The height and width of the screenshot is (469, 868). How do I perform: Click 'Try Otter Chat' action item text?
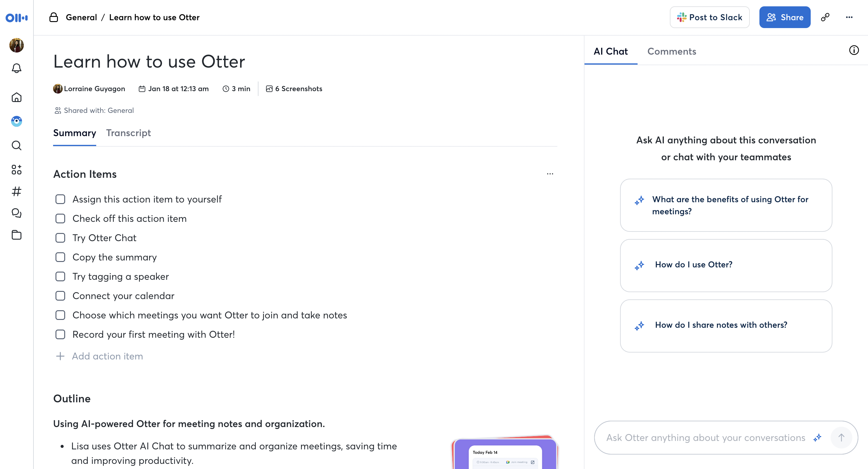point(104,238)
